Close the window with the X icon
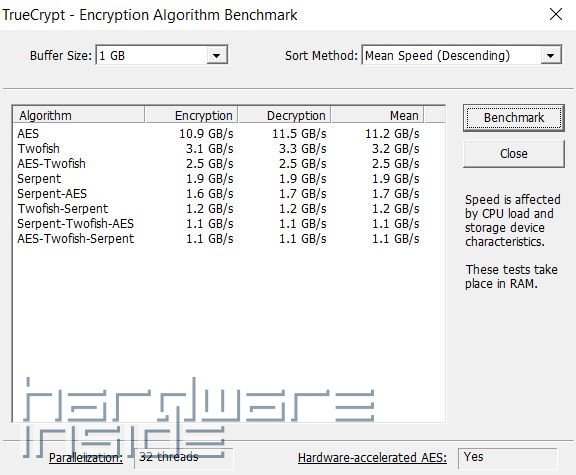The height and width of the screenshot is (475, 576). pos(556,15)
